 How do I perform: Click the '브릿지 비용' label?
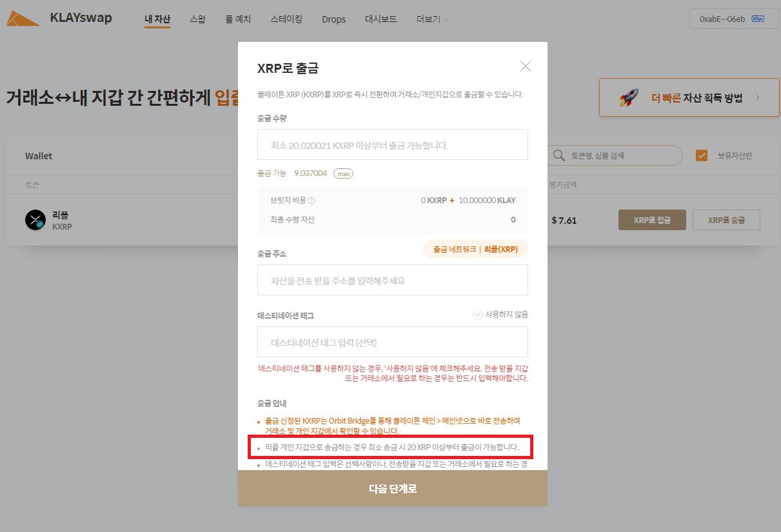click(288, 201)
